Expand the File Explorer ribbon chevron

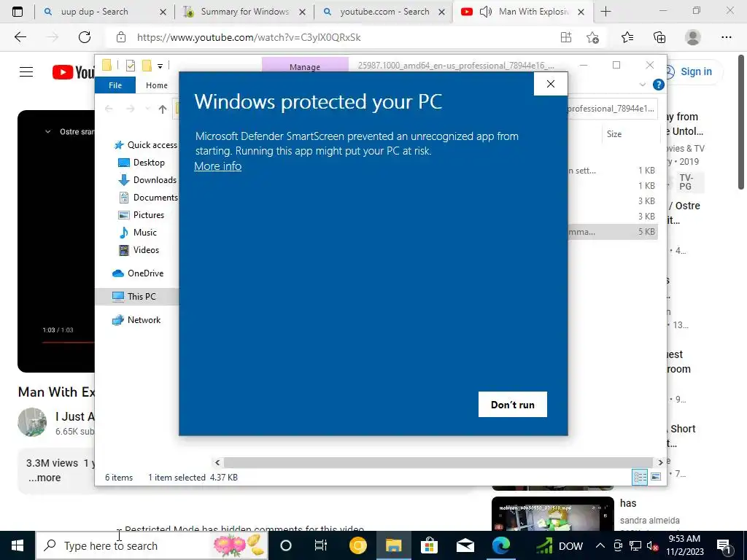(642, 85)
